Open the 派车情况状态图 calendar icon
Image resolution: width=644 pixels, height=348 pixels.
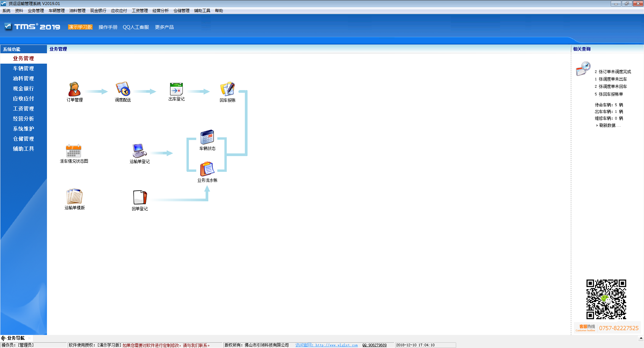pyautogui.click(x=74, y=151)
